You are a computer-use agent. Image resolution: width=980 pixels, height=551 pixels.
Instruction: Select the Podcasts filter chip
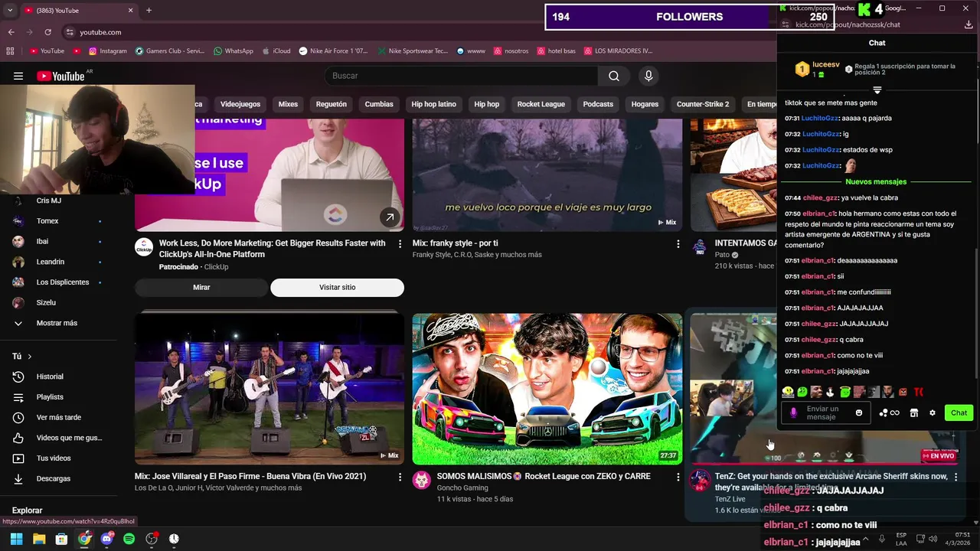[598, 104]
